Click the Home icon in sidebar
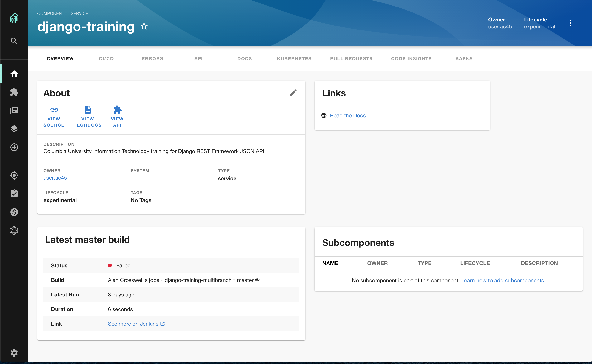The height and width of the screenshot is (364, 592). click(14, 73)
